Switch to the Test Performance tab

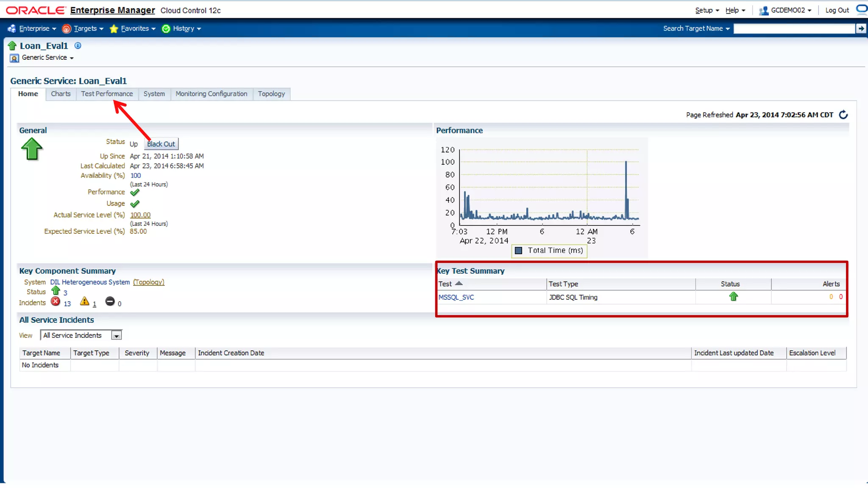point(107,94)
